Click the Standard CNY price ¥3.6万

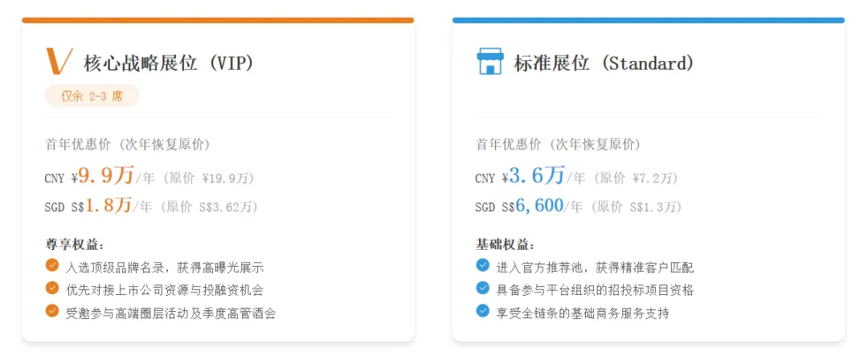tap(534, 176)
